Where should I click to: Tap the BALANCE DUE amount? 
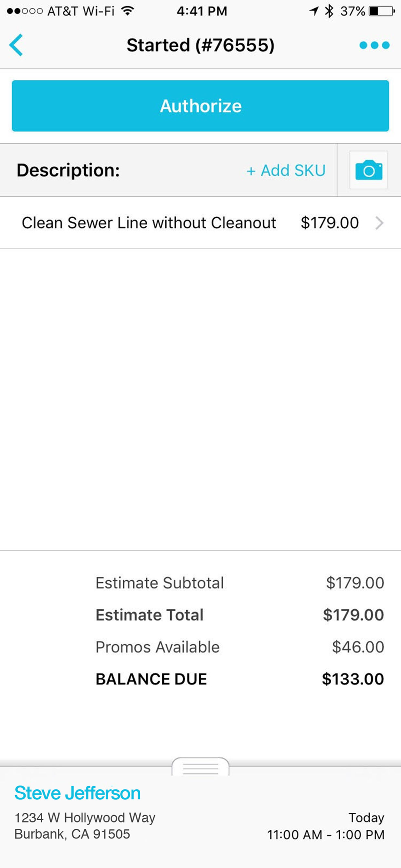point(352,679)
